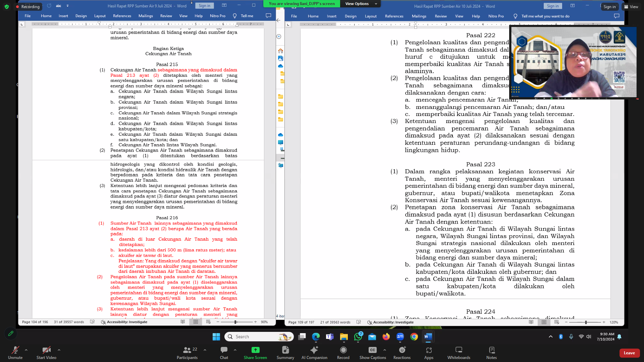Click spelling check icon in left Word status bar
This screenshot has height=362, width=644.
(x=92, y=322)
